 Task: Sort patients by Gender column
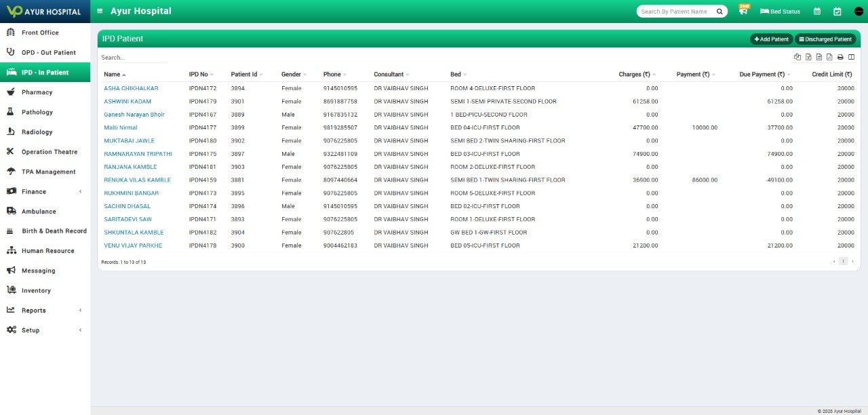[291, 74]
